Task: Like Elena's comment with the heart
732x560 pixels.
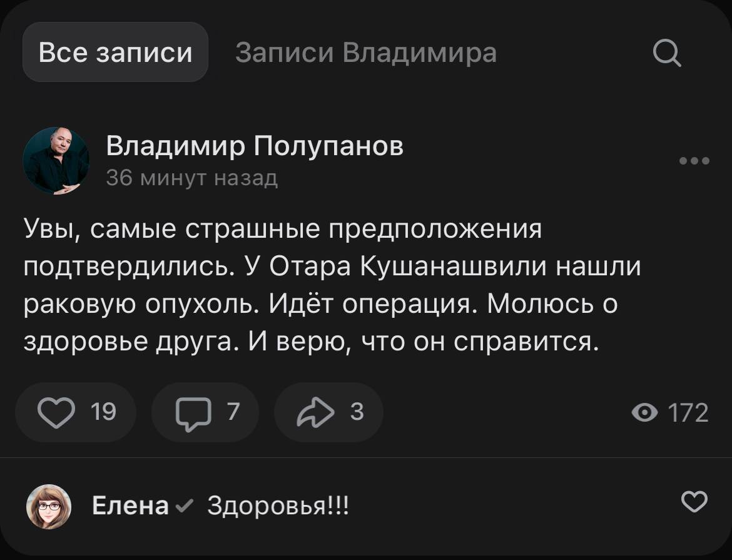Action: [x=694, y=502]
